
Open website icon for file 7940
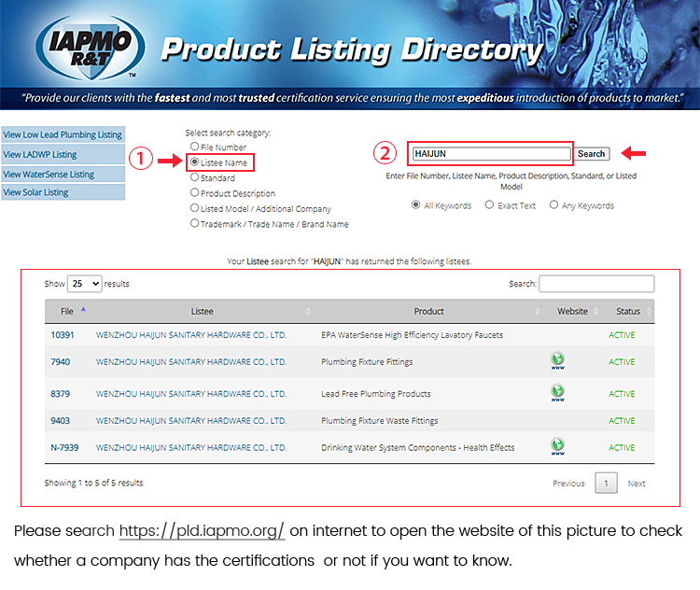click(x=557, y=359)
